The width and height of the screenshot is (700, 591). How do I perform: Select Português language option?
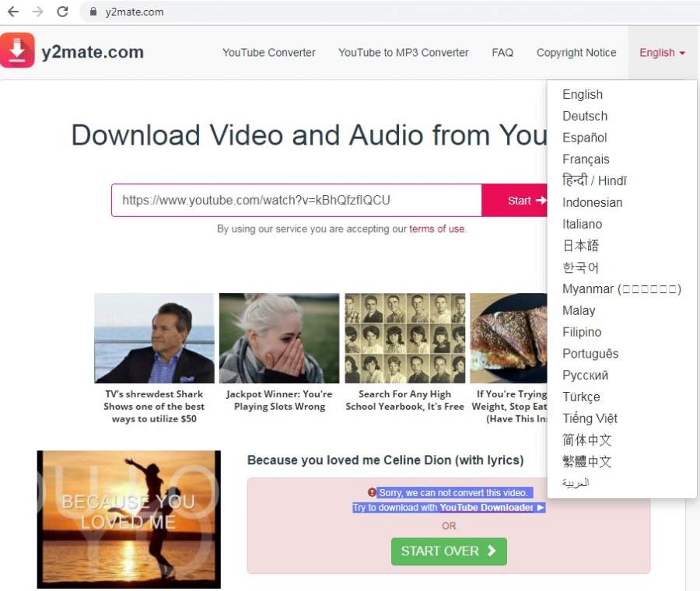[x=590, y=354]
